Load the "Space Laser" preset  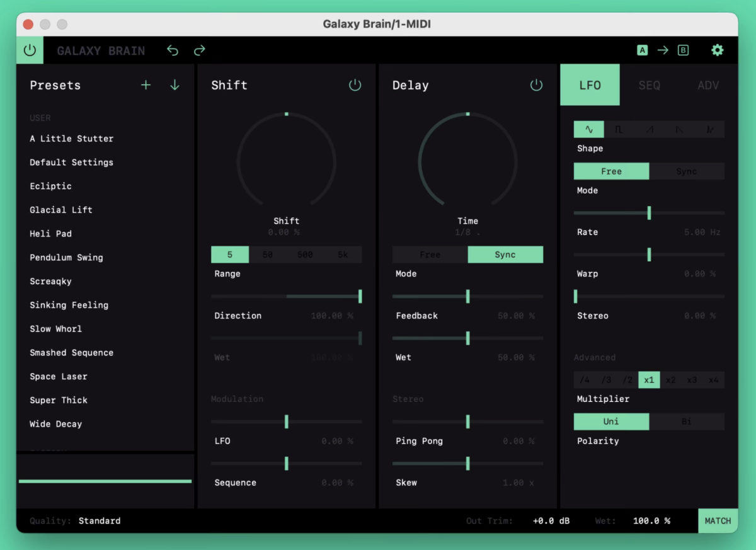59,377
